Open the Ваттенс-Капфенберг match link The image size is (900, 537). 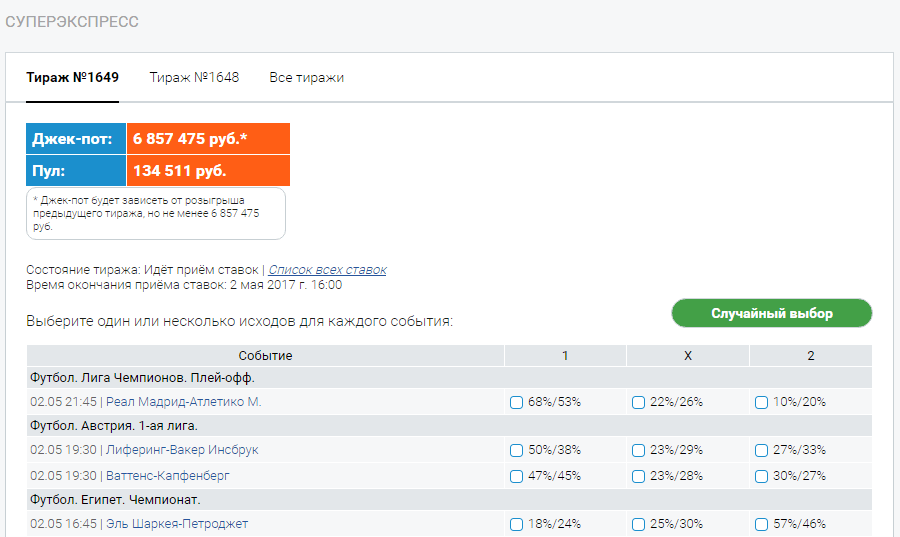coord(168,476)
